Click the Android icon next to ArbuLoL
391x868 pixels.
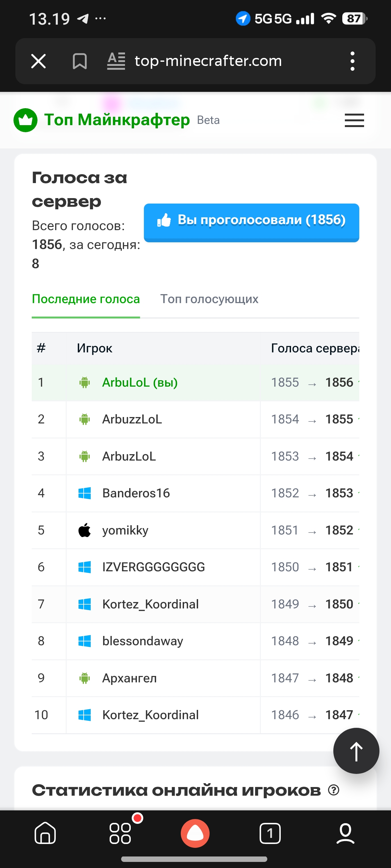point(85,382)
